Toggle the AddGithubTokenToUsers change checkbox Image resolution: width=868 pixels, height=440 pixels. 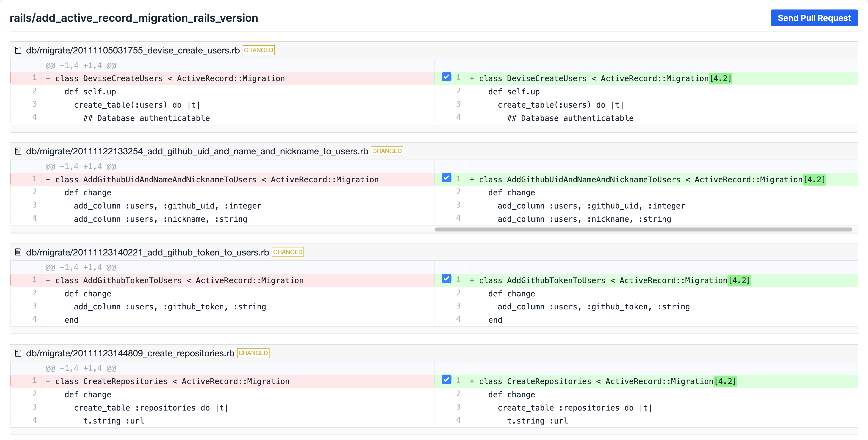pos(446,278)
